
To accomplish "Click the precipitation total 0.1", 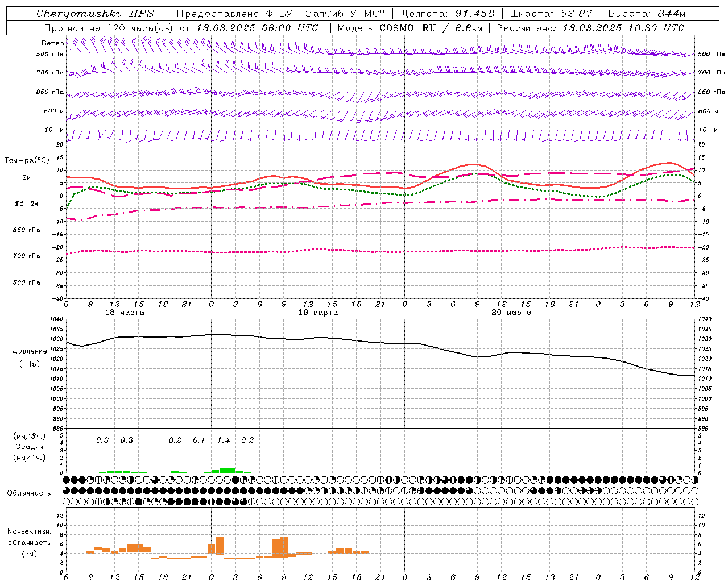I will pos(198,440).
